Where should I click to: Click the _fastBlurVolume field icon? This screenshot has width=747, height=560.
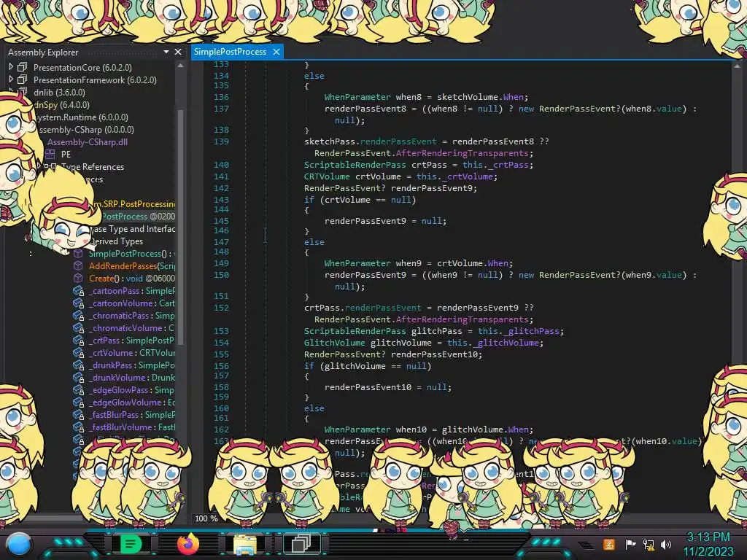click(78, 427)
